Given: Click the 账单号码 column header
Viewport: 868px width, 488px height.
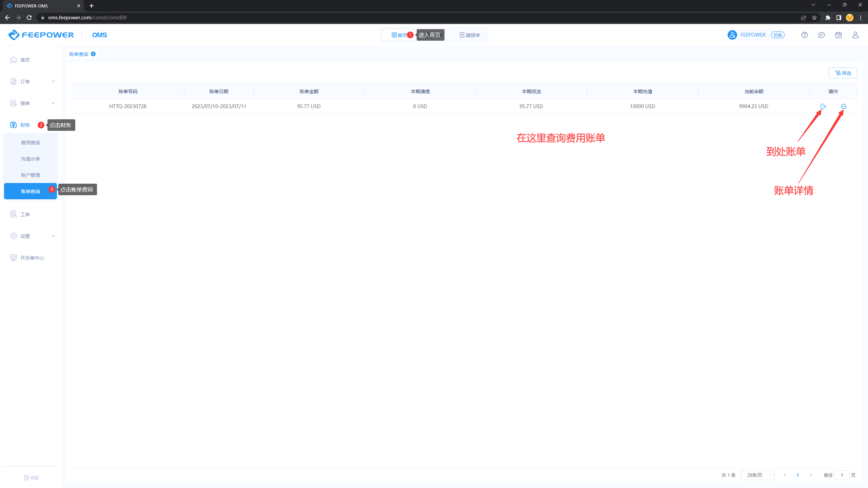Looking at the screenshot, I should click(128, 91).
